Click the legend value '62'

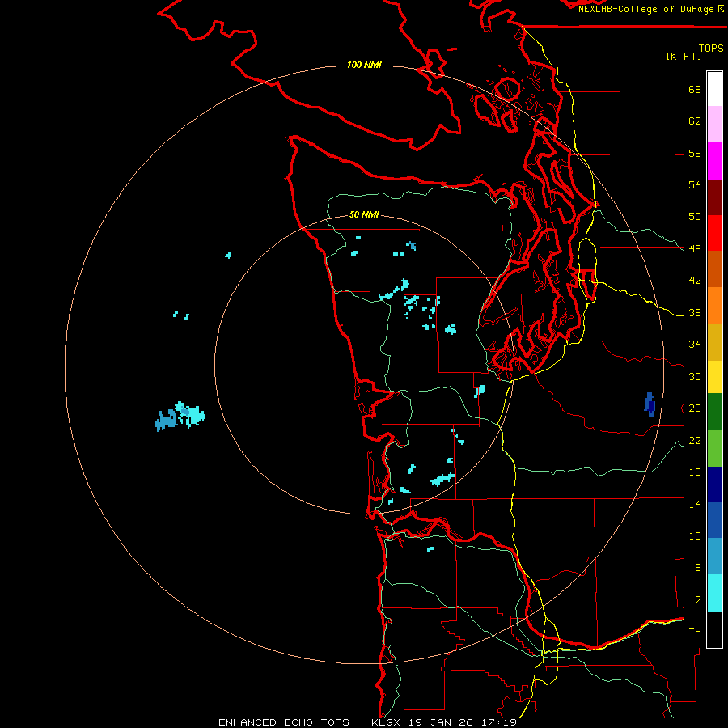pyautogui.click(x=695, y=121)
